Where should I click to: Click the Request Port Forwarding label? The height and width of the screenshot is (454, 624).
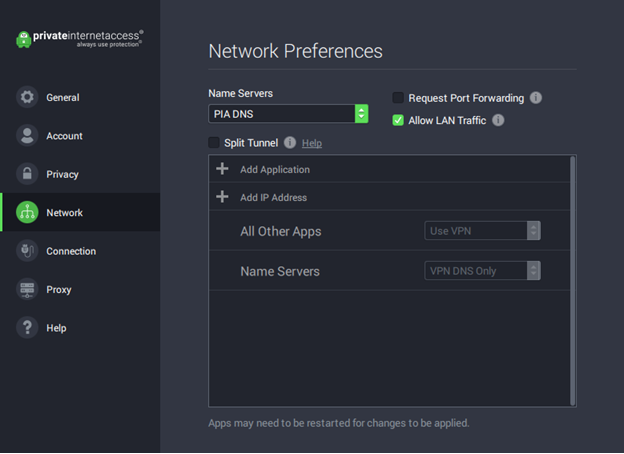click(x=466, y=98)
